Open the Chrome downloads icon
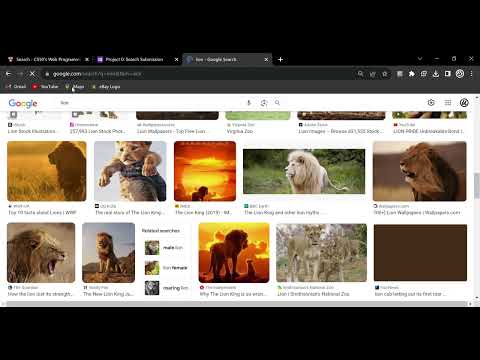480x360 pixels. (x=436, y=74)
